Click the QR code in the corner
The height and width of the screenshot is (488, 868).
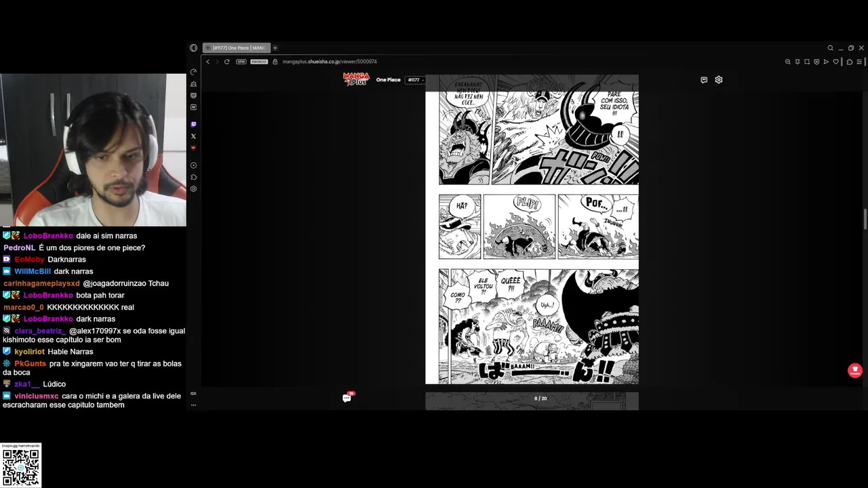[21, 468]
